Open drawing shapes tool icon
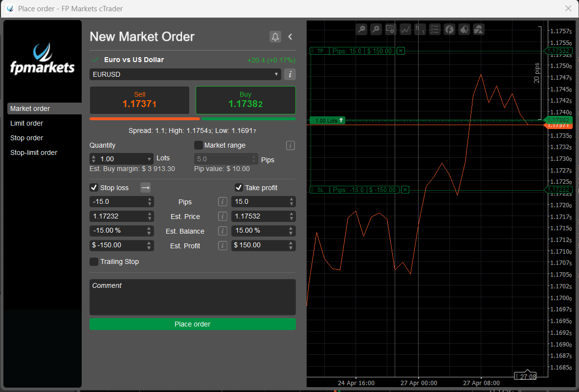This screenshot has width=579, height=392. point(479,29)
